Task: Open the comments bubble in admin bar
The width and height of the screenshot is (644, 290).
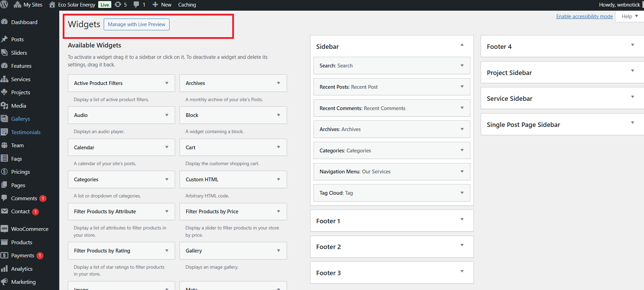Action: click(136, 4)
